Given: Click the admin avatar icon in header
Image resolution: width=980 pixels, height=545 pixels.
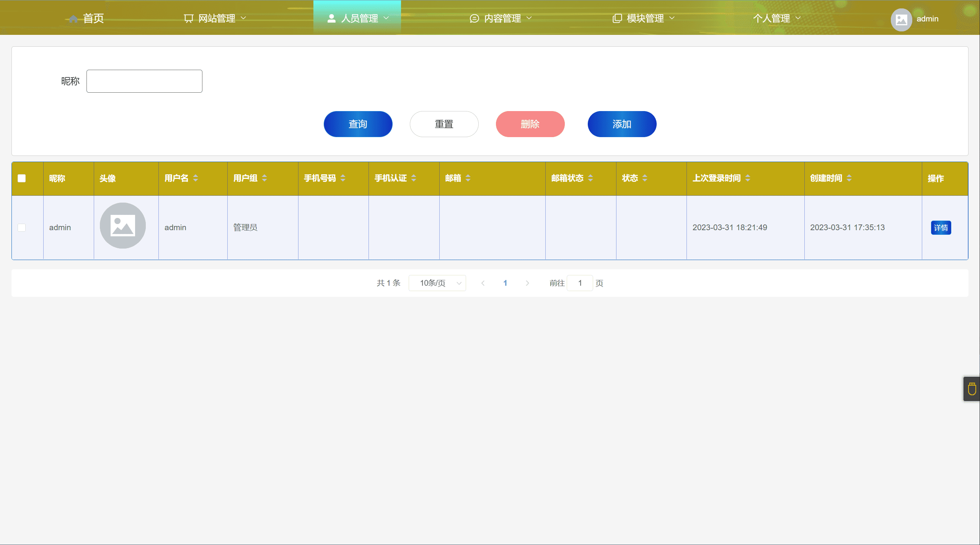Looking at the screenshot, I should 901,19.
